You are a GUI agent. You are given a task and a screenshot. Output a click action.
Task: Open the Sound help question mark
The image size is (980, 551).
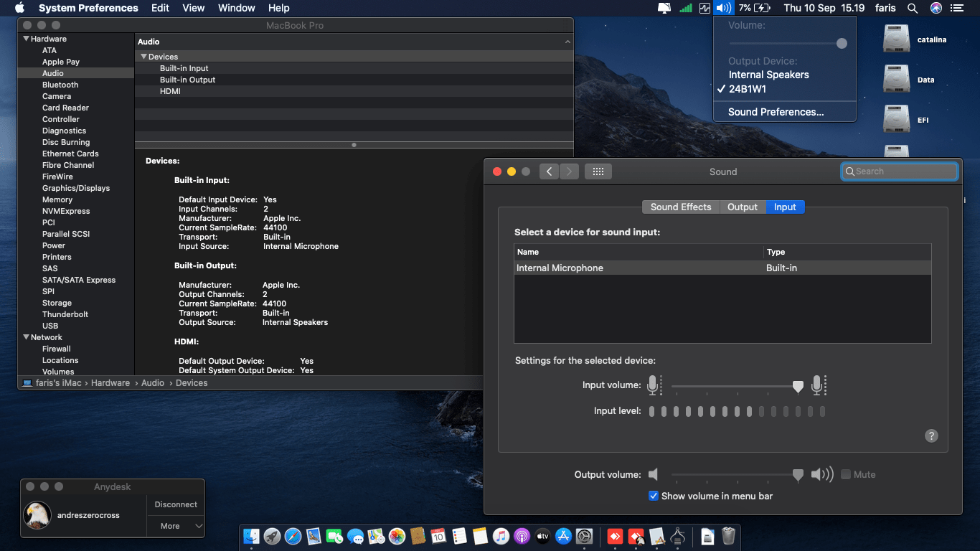(x=931, y=435)
